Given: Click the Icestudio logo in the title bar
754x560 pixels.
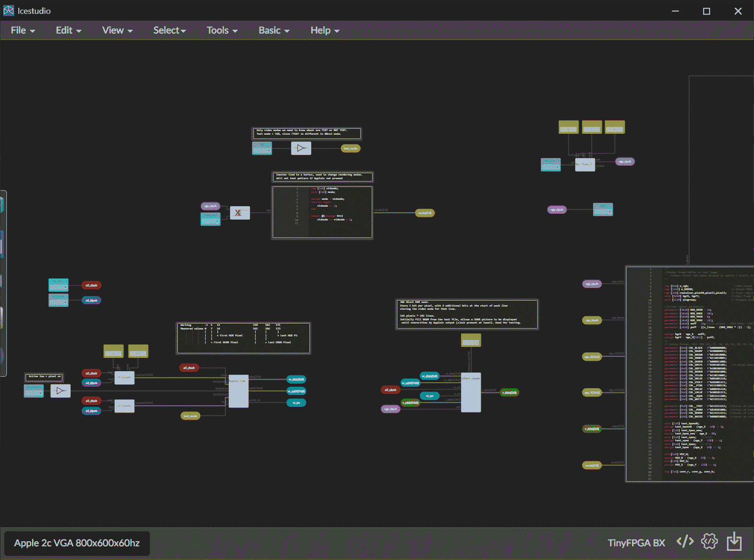Looking at the screenshot, I should [9, 11].
